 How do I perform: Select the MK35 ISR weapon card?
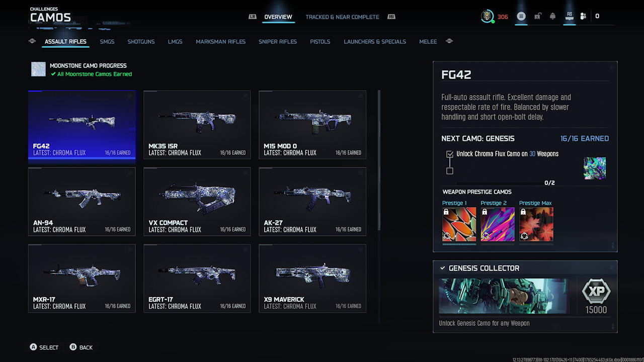tap(197, 125)
